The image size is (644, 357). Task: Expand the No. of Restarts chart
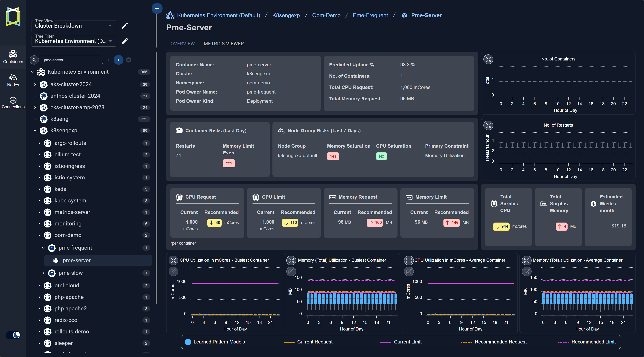tap(488, 125)
